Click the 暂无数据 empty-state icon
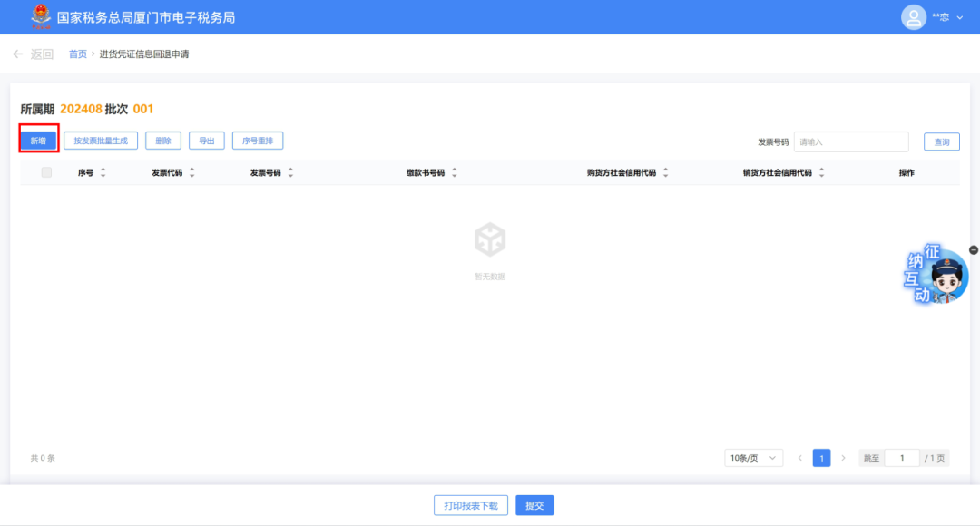Screen dimensions: 980x526 490,239
